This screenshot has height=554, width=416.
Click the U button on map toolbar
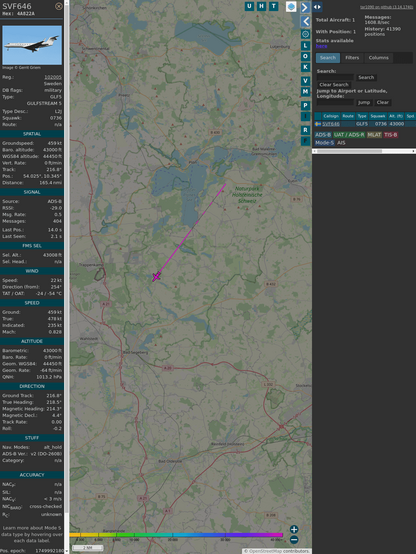tap(249, 6)
